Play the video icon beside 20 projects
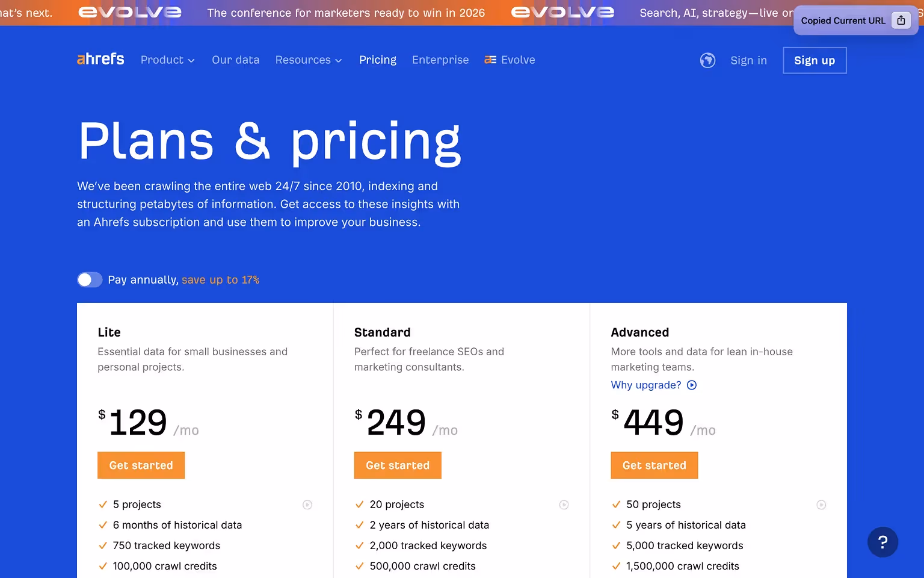This screenshot has width=924, height=578. click(564, 505)
